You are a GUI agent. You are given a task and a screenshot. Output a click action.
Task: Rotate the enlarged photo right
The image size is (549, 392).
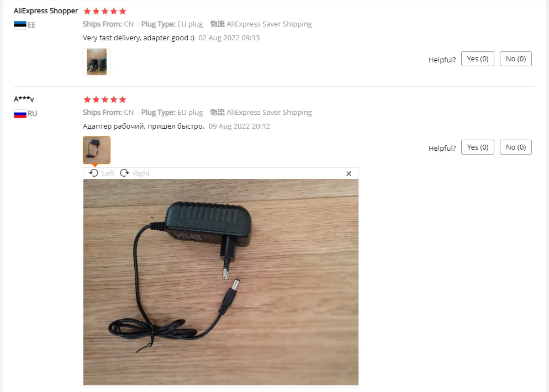tap(124, 173)
